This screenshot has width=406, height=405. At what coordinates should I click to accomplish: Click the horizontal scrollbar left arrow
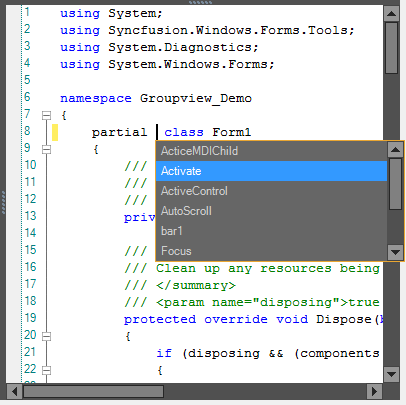pyautogui.click(x=14, y=391)
